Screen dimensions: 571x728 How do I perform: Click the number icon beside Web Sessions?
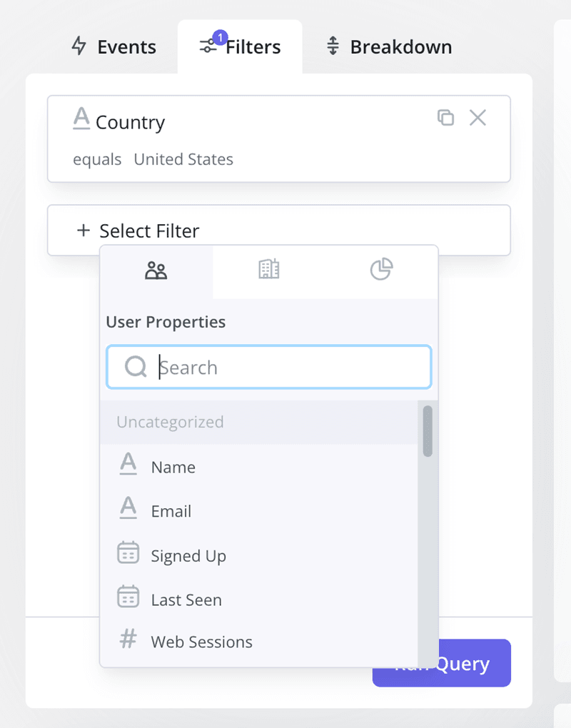(128, 639)
